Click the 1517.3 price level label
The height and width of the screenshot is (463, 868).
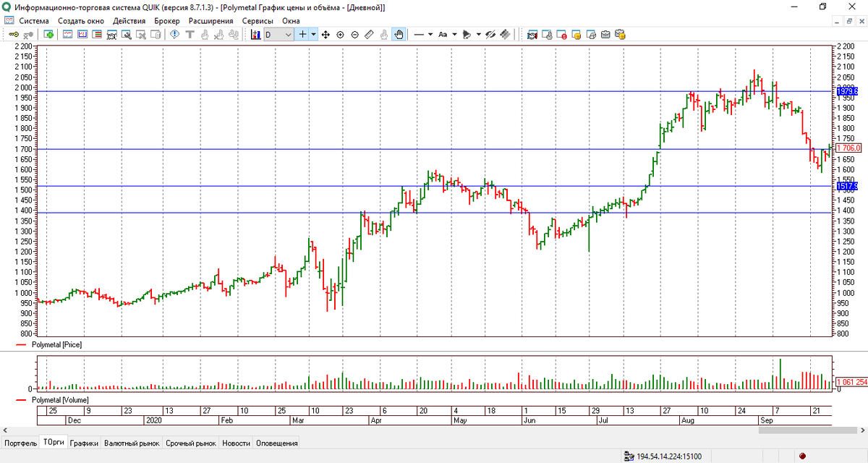pyautogui.click(x=846, y=186)
